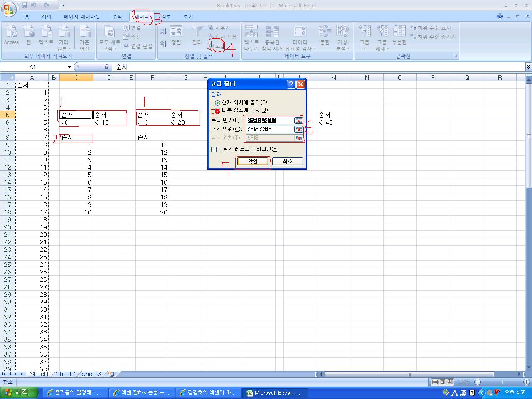The width and height of the screenshot is (532, 399).
Task: Switch to Sheet2 tab
Action: point(65,374)
